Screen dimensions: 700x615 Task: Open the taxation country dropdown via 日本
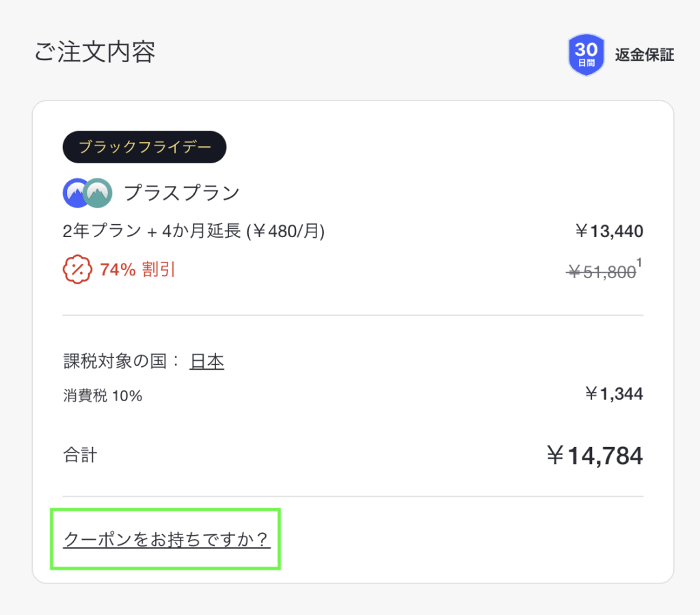[206, 361]
